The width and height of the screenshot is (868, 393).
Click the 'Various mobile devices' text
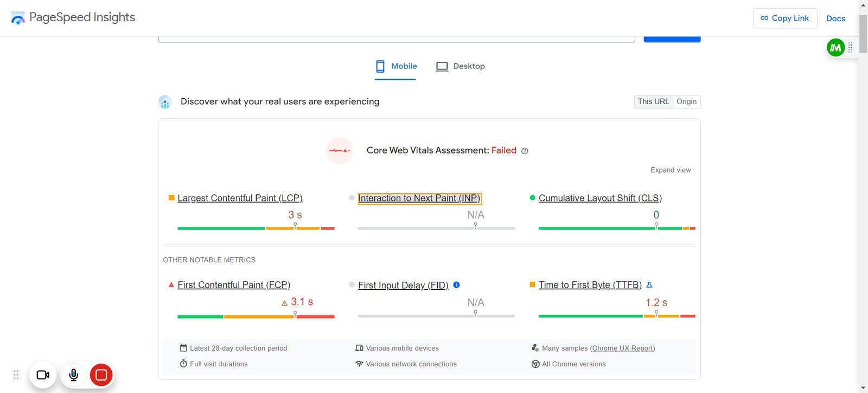click(403, 348)
